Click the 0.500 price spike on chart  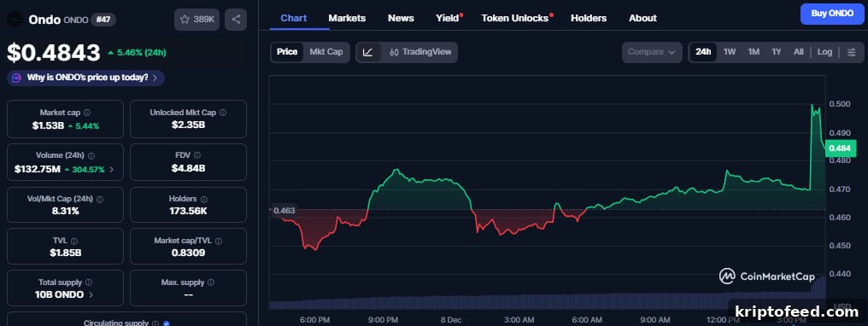[812, 105]
